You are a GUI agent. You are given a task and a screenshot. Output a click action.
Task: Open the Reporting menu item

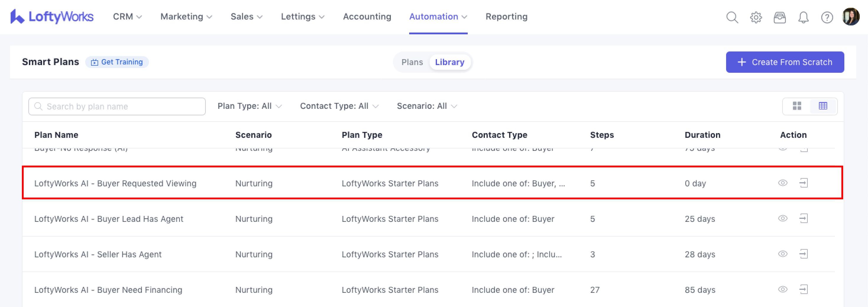[506, 17]
